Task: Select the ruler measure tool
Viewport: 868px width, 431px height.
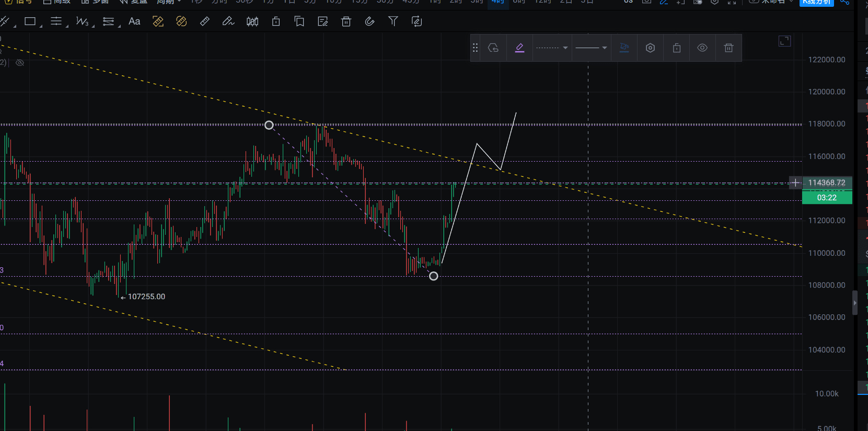Action: (x=205, y=21)
